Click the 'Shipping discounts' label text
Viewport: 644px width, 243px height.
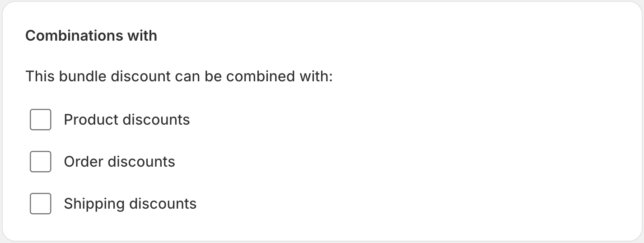(130, 204)
